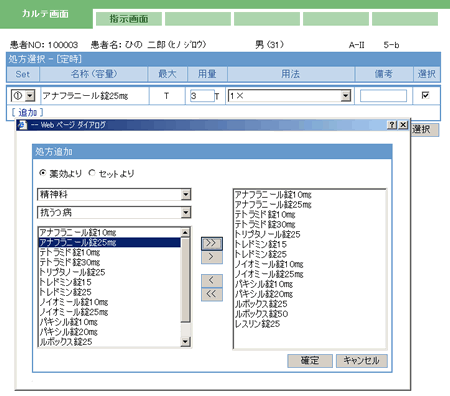Screen dimensions: 450x396
Task: Select アナフラニール錠10mg in right list
Action: point(310,194)
